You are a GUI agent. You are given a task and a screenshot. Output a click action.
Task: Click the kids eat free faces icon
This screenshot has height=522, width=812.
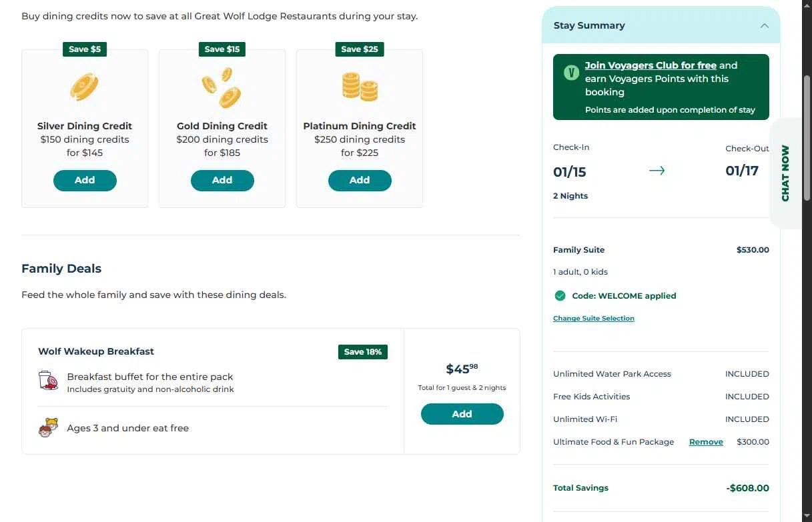point(48,428)
